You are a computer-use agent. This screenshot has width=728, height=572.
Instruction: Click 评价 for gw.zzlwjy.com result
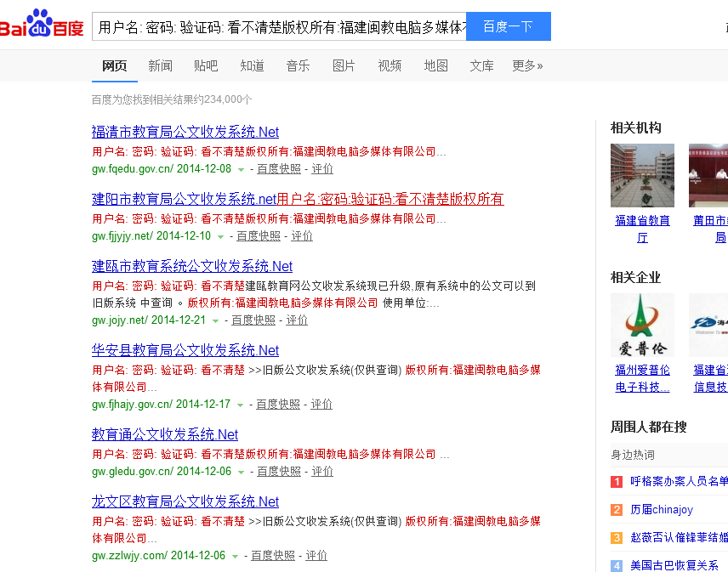316,555
